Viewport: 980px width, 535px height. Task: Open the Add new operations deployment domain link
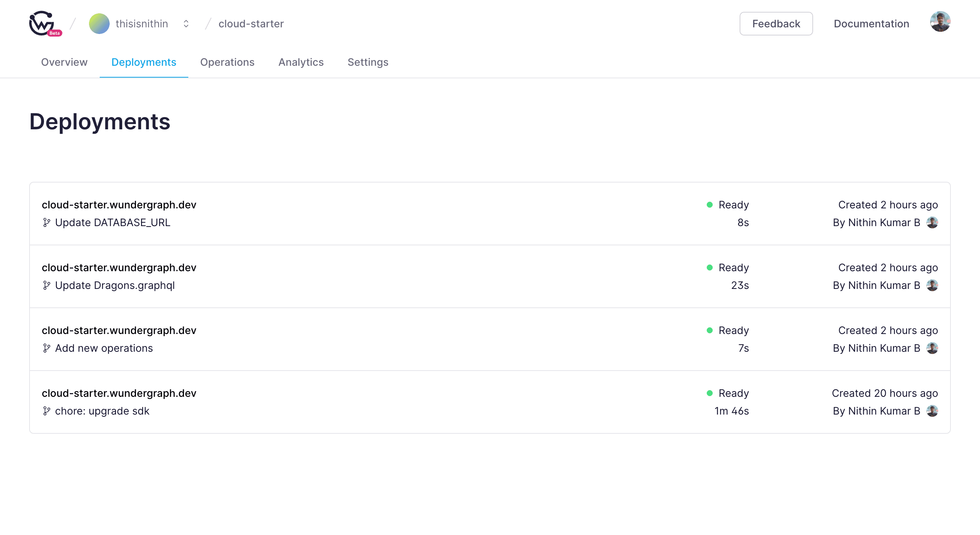tap(119, 331)
